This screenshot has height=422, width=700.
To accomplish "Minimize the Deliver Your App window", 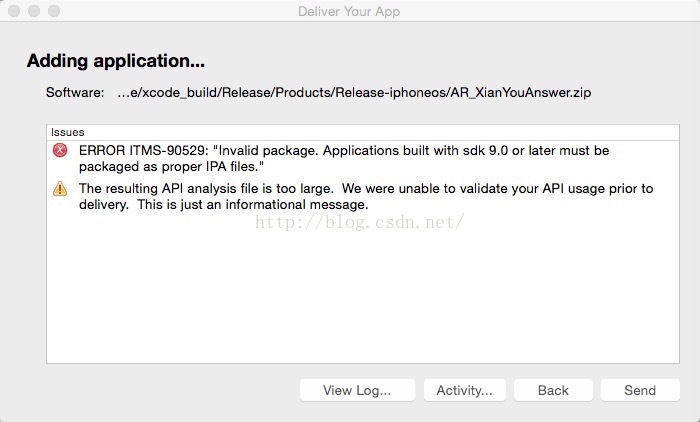I will 34,11.
